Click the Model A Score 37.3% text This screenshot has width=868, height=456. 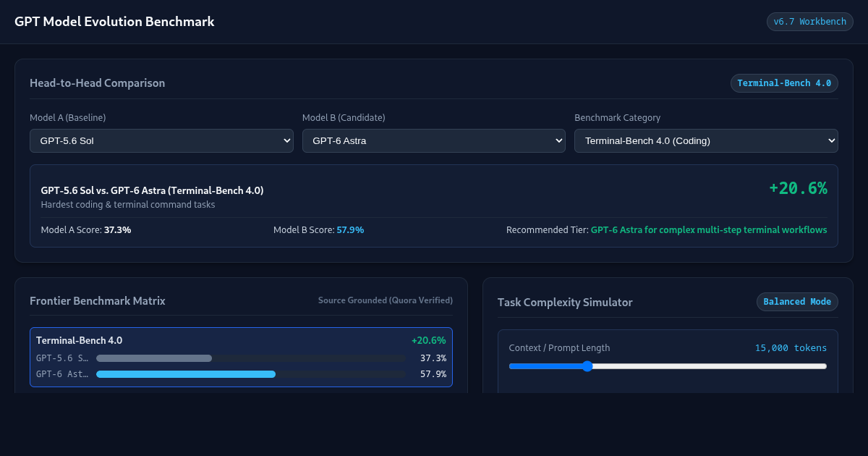(86, 229)
